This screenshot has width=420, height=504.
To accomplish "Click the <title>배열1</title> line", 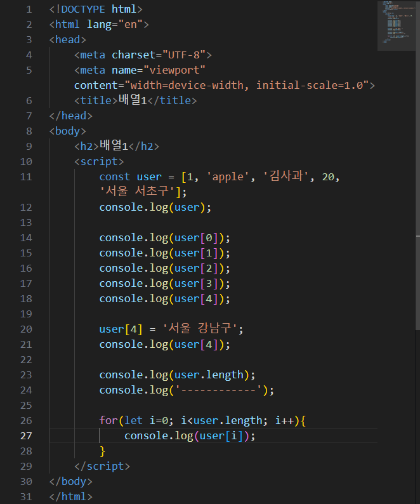I will 135,100.
